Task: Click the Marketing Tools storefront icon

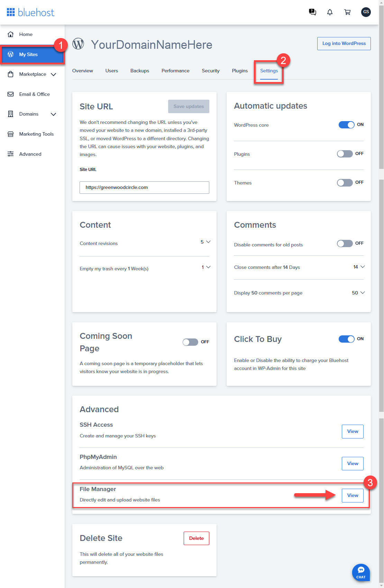Action: coord(11,134)
